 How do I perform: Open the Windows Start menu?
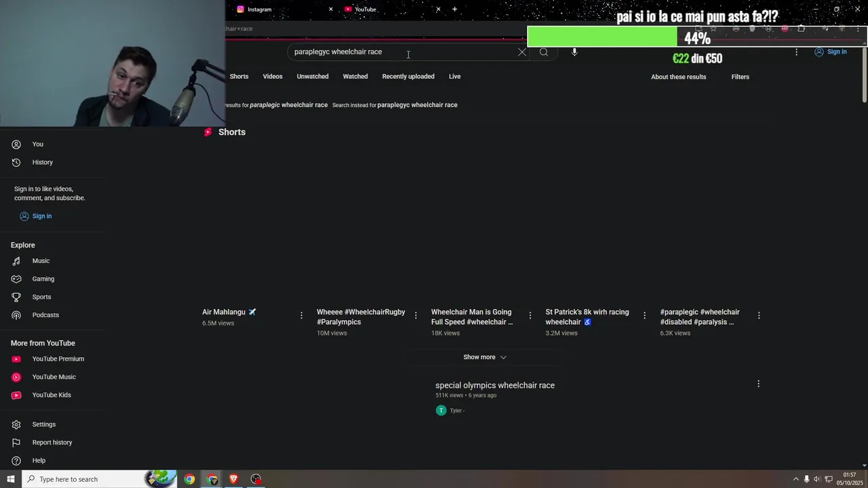11,479
